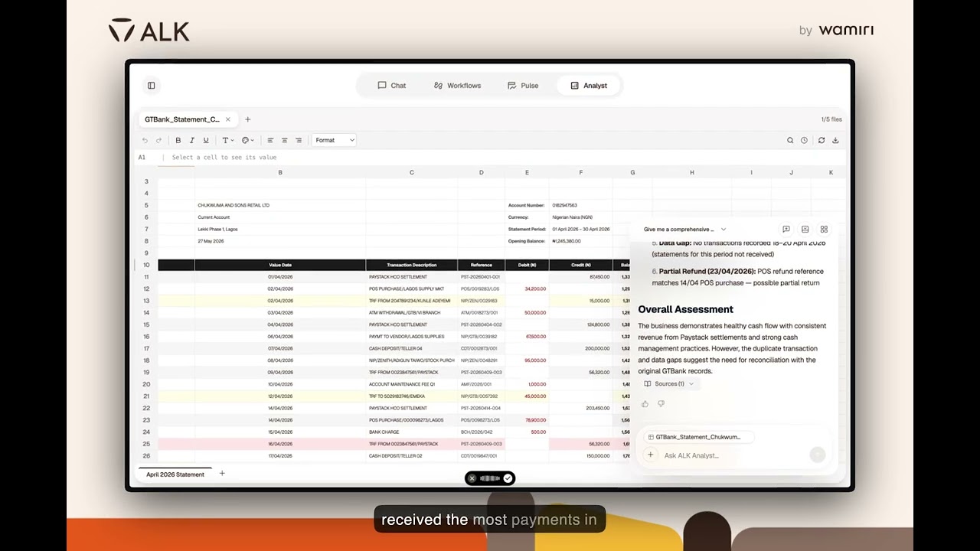Click the save-to-panel icon in chat header

click(x=805, y=230)
